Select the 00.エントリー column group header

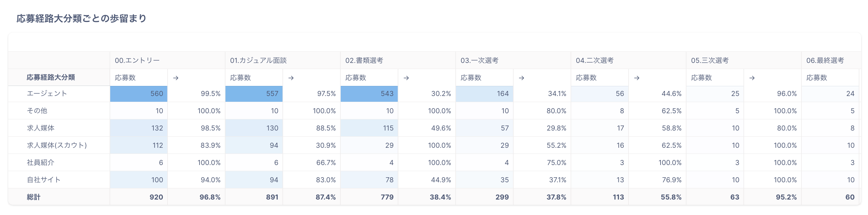[137, 60]
